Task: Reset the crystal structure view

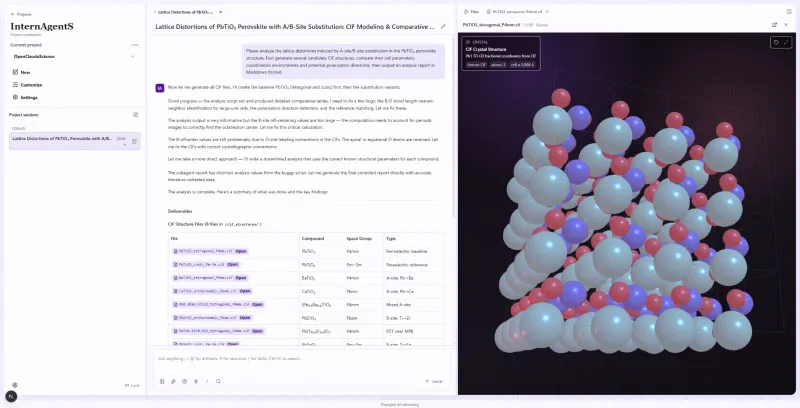Action: (x=776, y=43)
